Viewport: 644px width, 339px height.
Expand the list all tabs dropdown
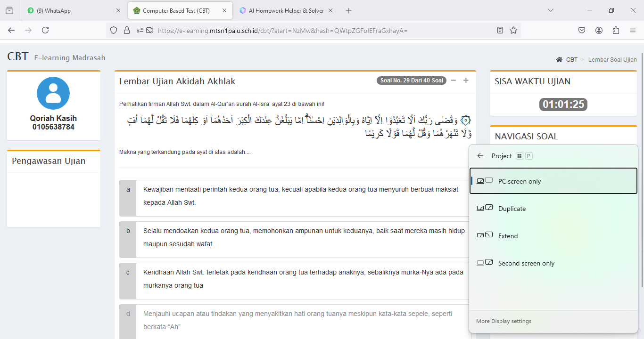click(x=550, y=10)
